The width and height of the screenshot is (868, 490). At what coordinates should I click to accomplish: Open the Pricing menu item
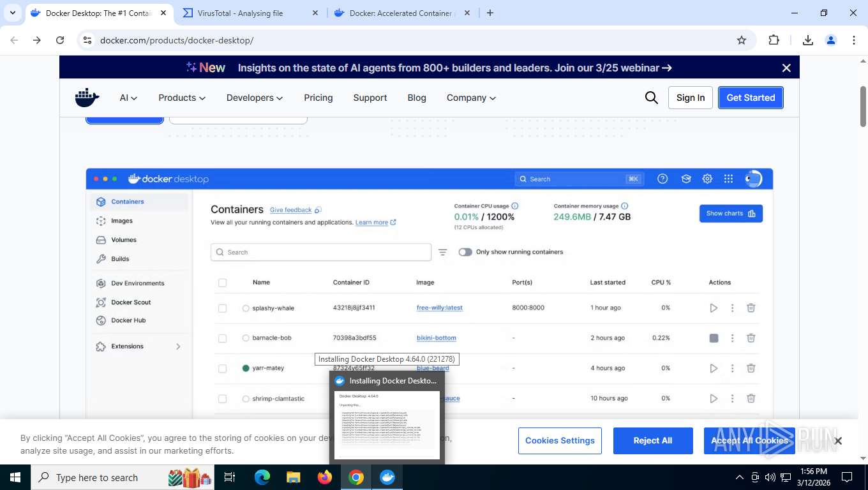[x=318, y=98]
